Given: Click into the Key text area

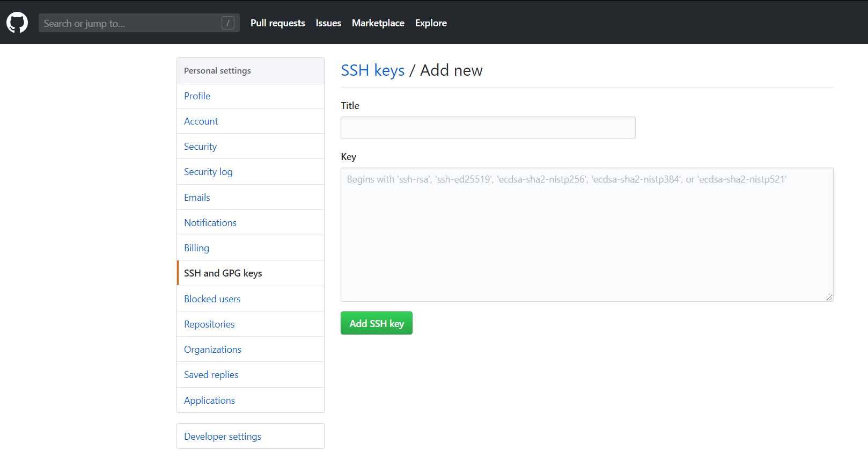Looking at the screenshot, I should coord(587,235).
